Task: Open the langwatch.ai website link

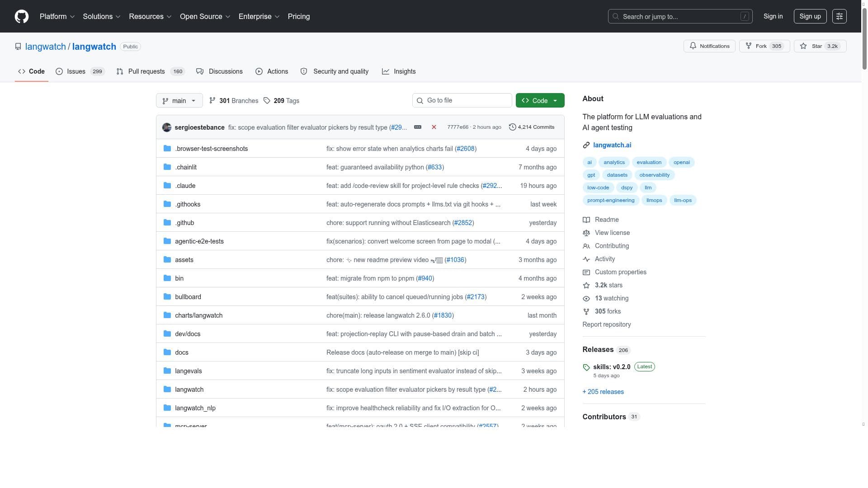Action: (612, 145)
